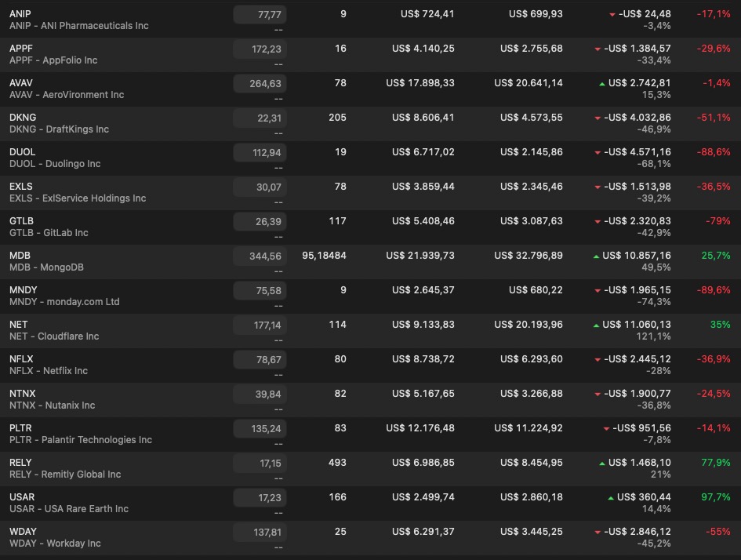Open the MNDY - monday.com Ltd entry

(x=64, y=302)
